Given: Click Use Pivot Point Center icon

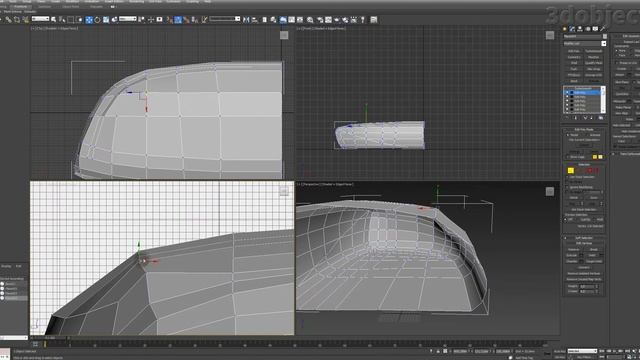Looking at the screenshot, I should coord(142,20).
